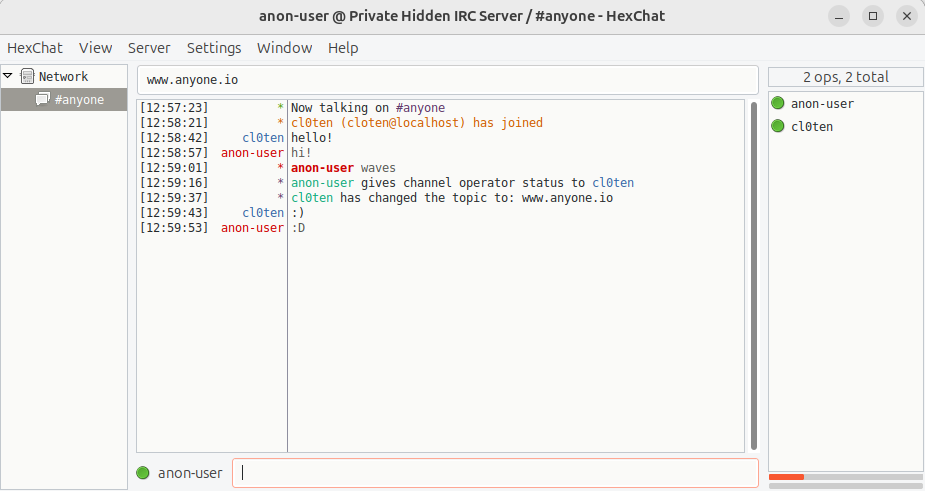Click the green op icon beside cl0ten in user list
The height and width of the screenshot is (491, 925).
click(778, 126)
